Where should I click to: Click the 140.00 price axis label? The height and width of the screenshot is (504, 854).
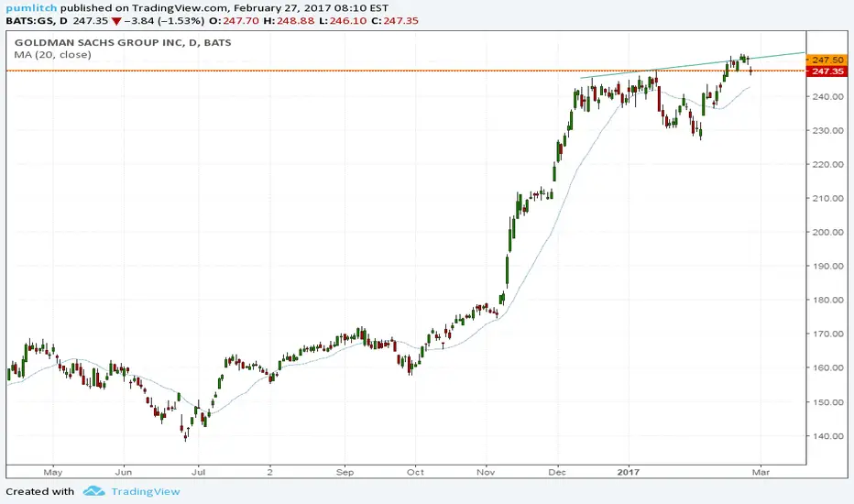point(827,436)
